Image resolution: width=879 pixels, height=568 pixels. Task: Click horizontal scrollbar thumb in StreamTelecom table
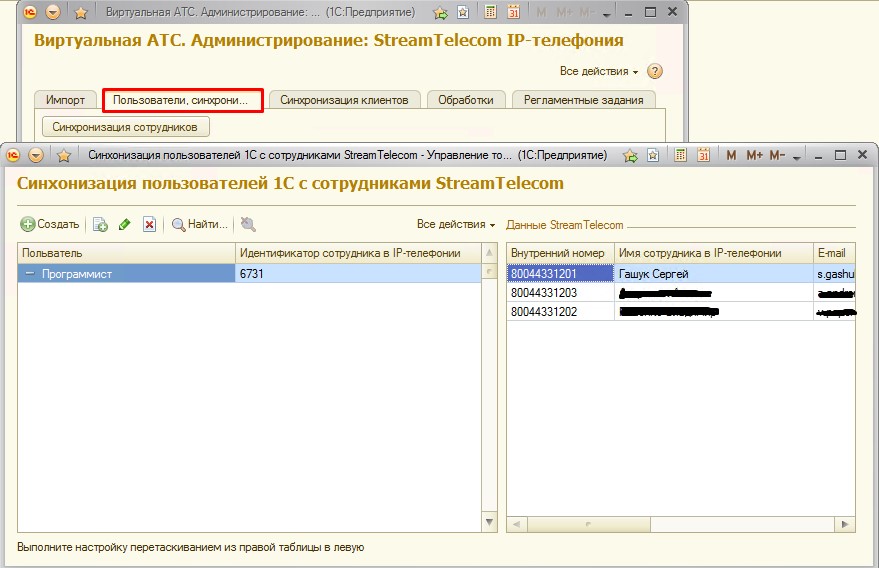point(588,524)
